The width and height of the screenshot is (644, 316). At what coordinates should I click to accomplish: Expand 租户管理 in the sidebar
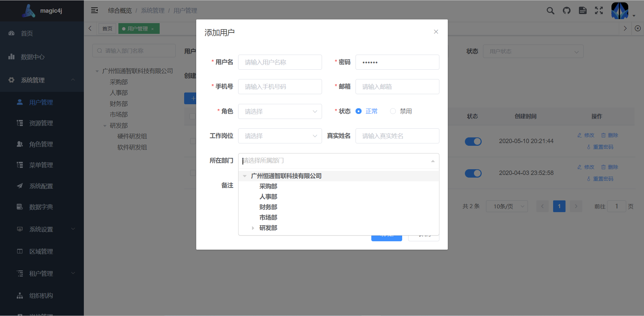coord(42,273)
